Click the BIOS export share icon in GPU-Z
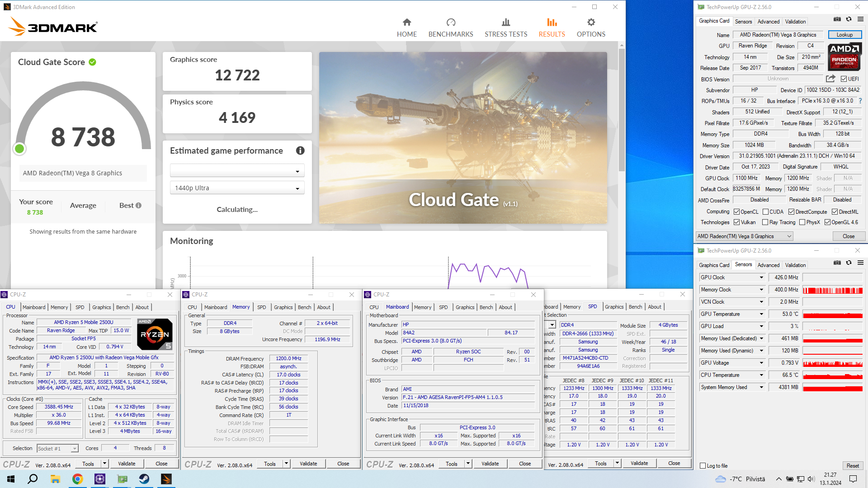This screenshot has width=868, height=488. click(x=830, y=79)
